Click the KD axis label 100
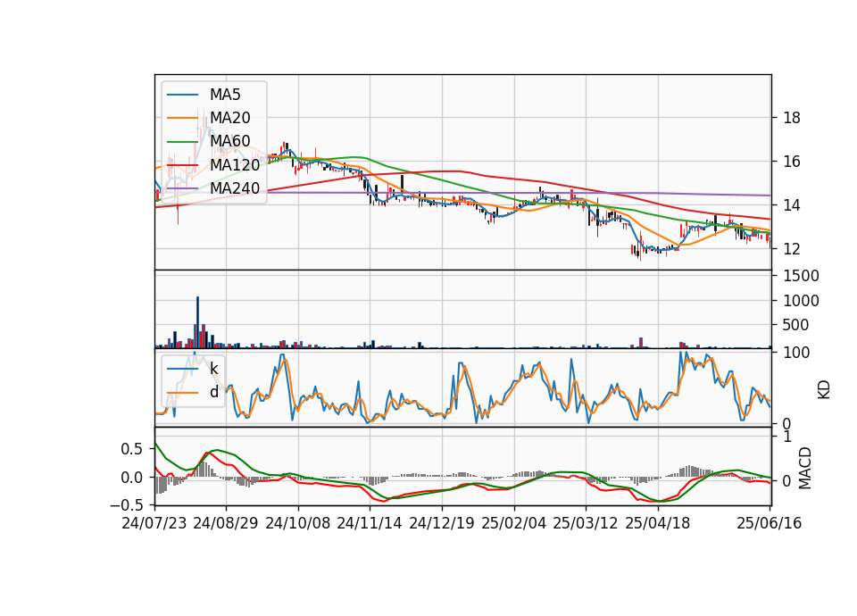Viewport: 857px width, 616px height. pyautogui.click(x=795, y=354)
